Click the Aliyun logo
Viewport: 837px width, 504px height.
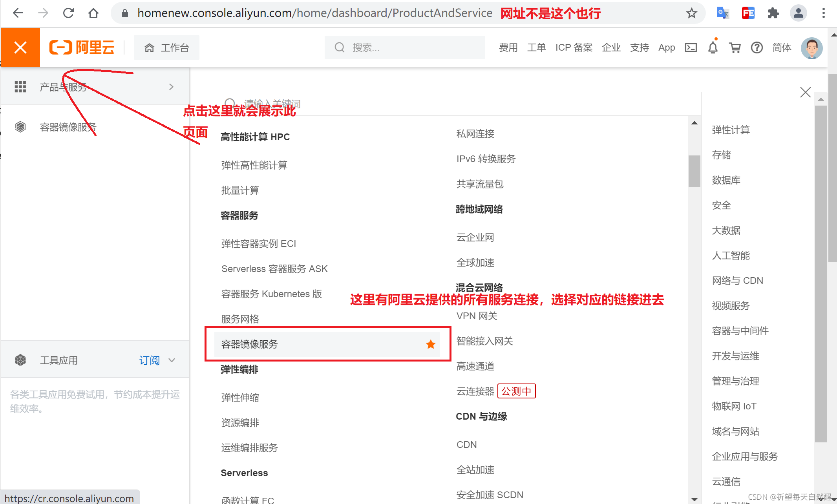[82, 47]
